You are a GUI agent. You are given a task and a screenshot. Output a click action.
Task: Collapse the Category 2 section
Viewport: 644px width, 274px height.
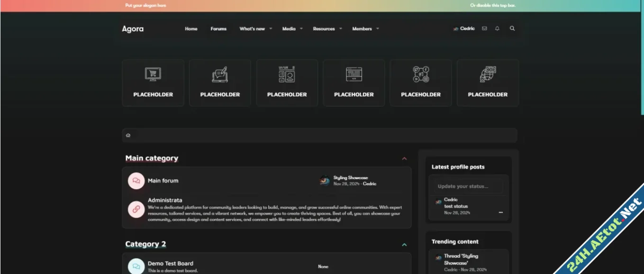tap(404, 245)
